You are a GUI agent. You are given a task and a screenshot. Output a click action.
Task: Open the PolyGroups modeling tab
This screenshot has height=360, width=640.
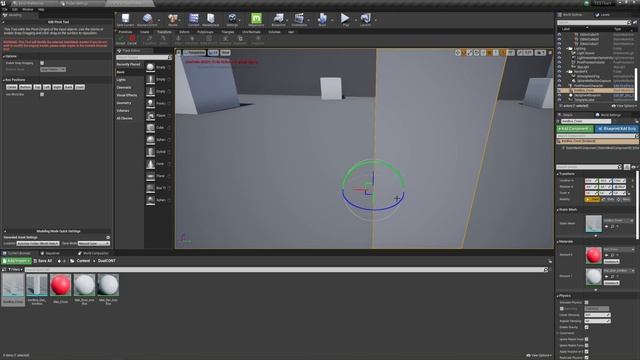click(x=205, y=32)
